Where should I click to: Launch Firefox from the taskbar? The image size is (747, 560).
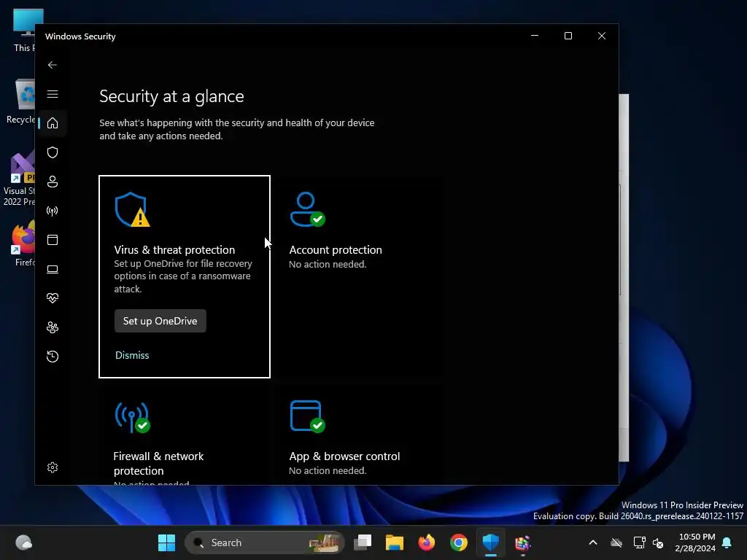[x=426, y=542]
